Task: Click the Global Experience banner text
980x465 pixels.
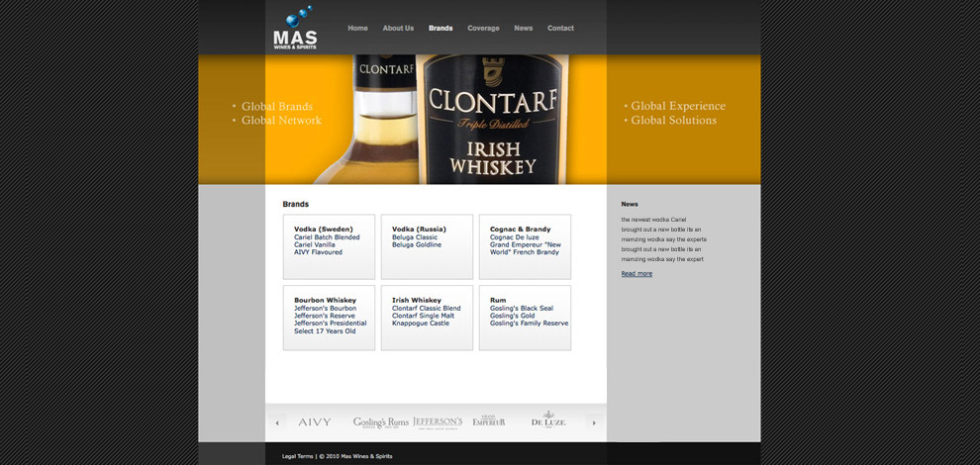Action: click(x=678, y=106)
